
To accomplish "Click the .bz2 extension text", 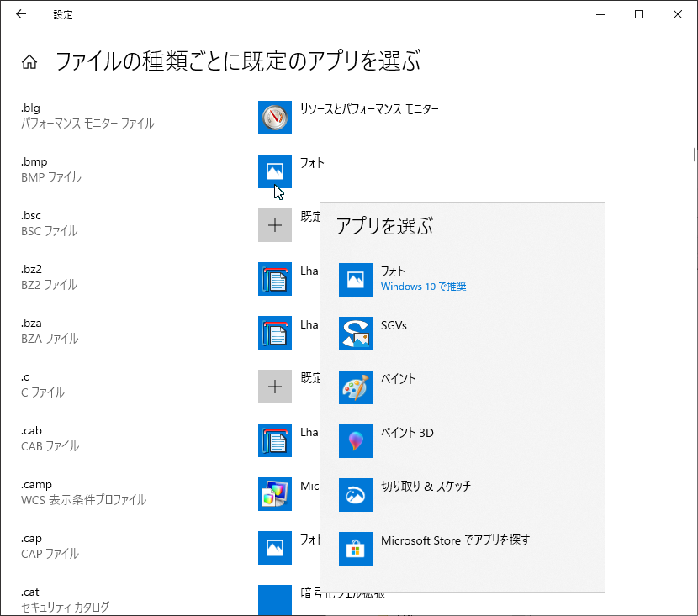I will [31, 270].
